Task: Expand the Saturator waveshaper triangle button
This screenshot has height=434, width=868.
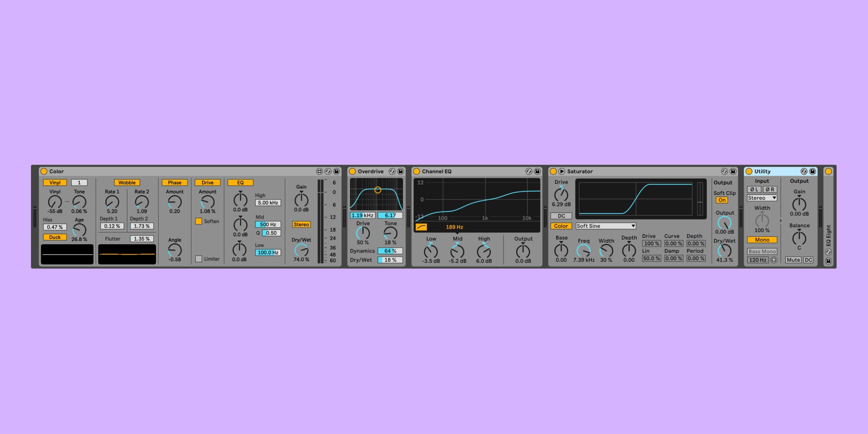Action: 561,172
